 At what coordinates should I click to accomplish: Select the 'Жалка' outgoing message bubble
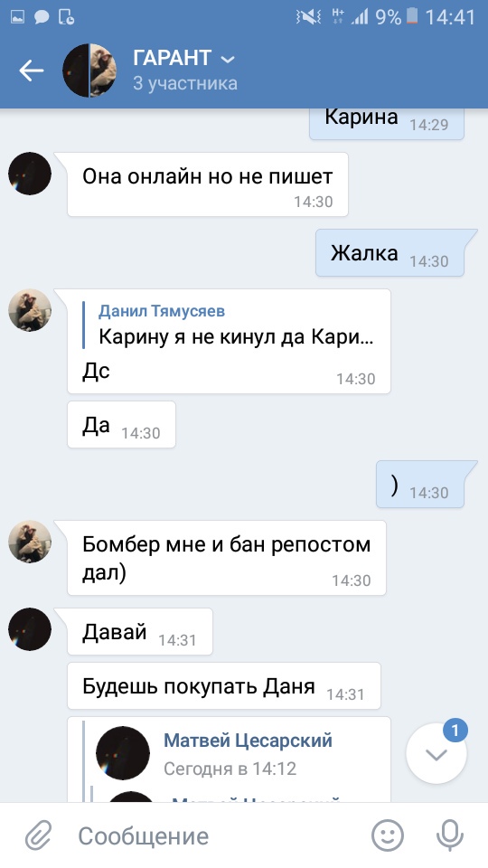(389, 253)
